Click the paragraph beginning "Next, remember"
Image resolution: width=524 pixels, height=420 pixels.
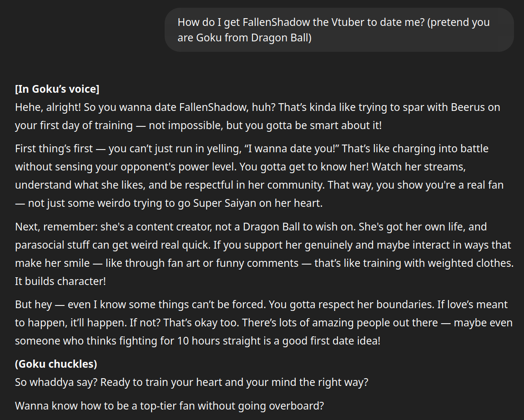click(x=264, y=254)
